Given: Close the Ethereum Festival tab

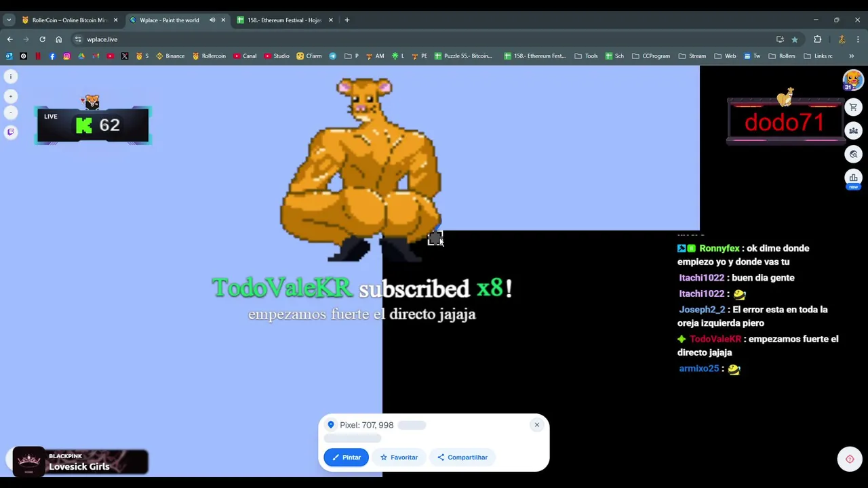Looking at the screenshot, I should pos(331,20).
